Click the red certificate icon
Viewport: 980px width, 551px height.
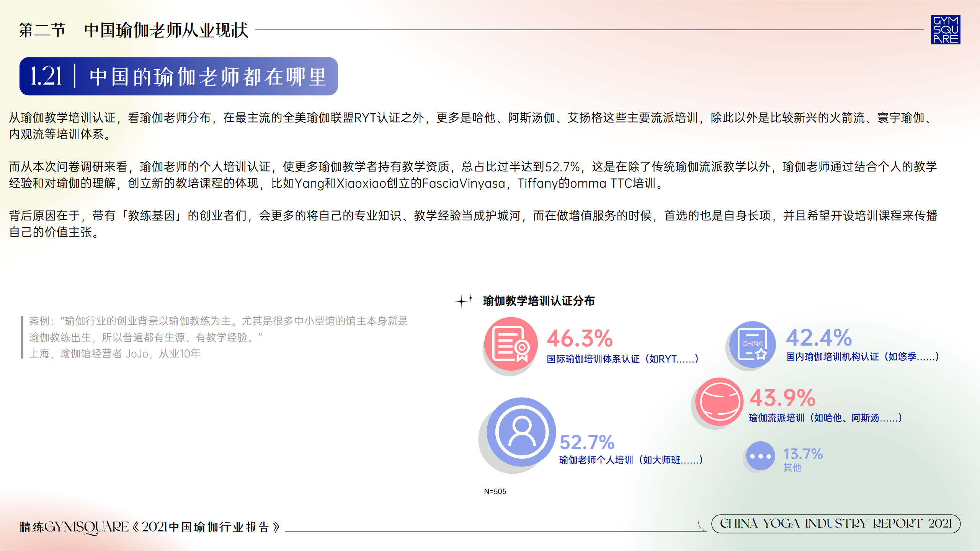tap(511, 344)
